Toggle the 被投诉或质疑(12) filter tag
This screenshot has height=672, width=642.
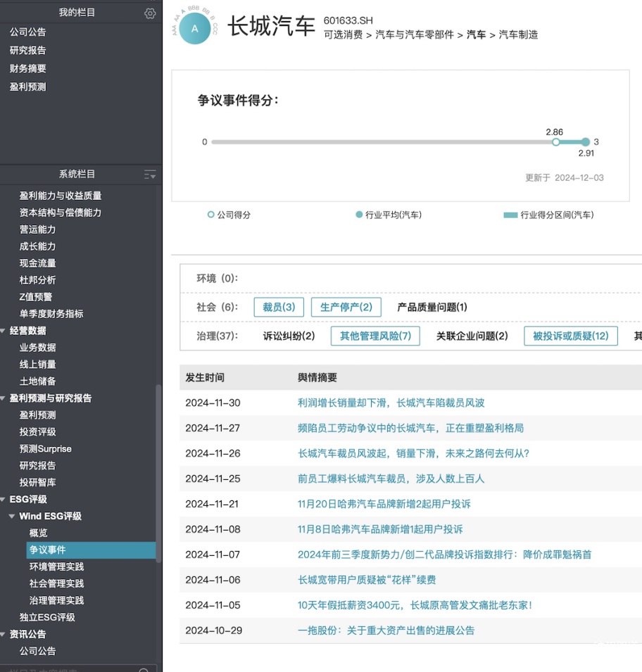pyautogui.click(x=571, y=336)
